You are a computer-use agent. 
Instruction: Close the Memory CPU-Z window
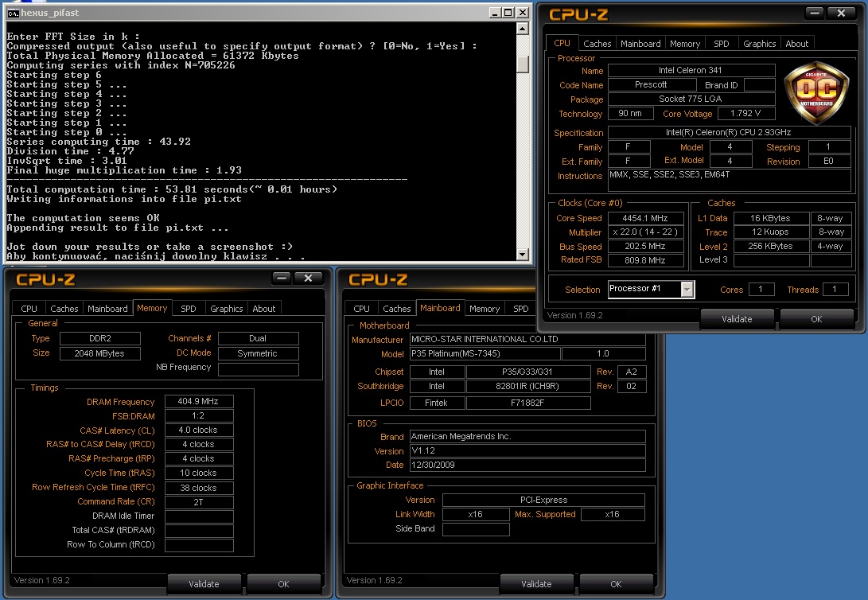pyautogui.click(x=309, y=278)
